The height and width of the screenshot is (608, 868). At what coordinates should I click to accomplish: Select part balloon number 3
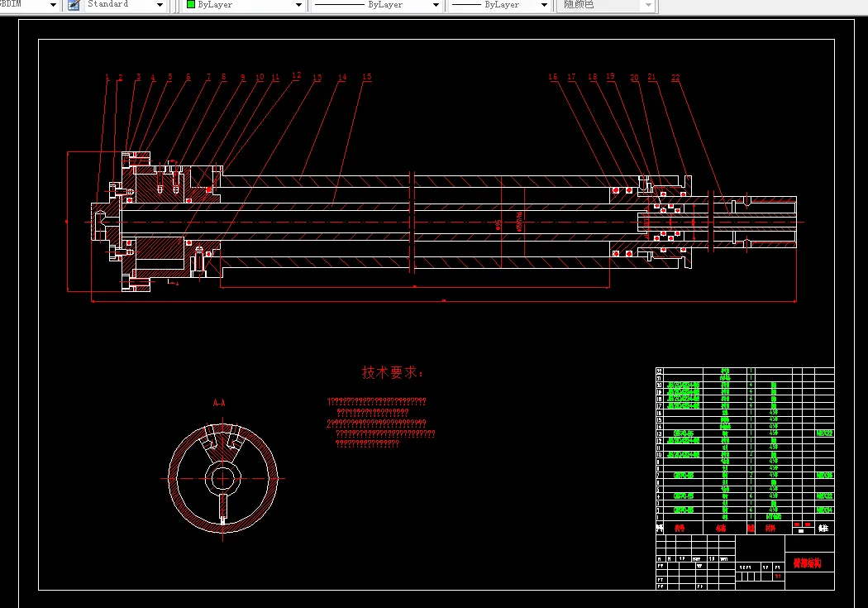(138, 77)
